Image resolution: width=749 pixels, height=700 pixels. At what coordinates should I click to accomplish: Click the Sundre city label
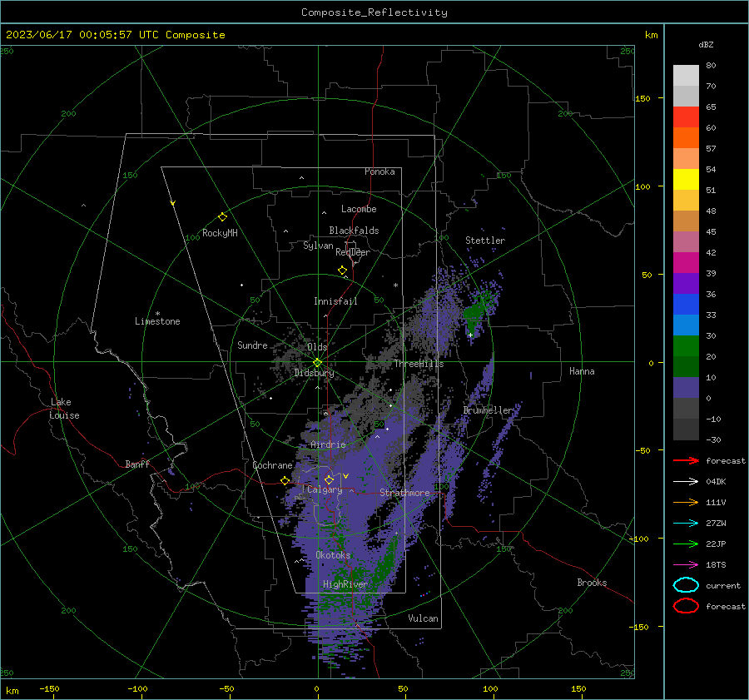tap(252, 345)
